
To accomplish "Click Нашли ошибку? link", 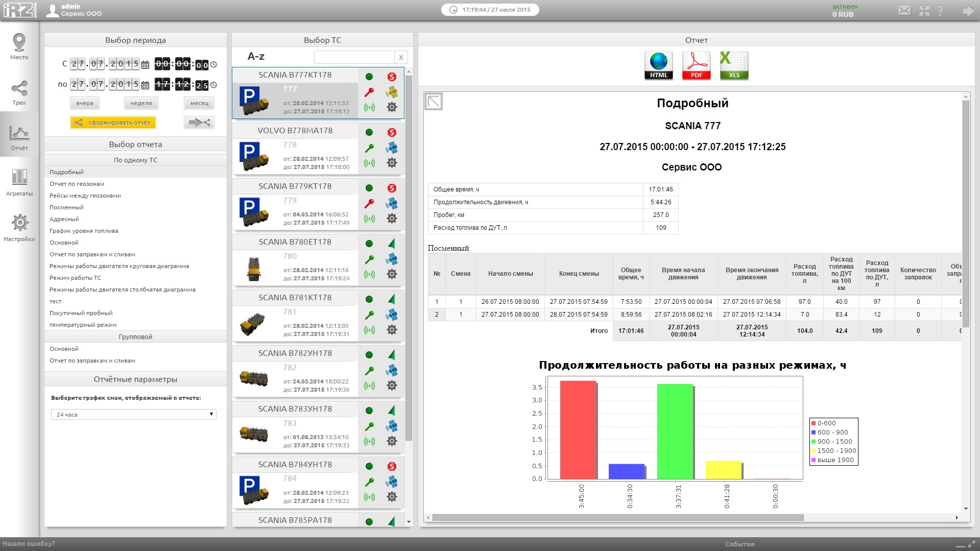I will pyautogui.click(x=29, y=544).
